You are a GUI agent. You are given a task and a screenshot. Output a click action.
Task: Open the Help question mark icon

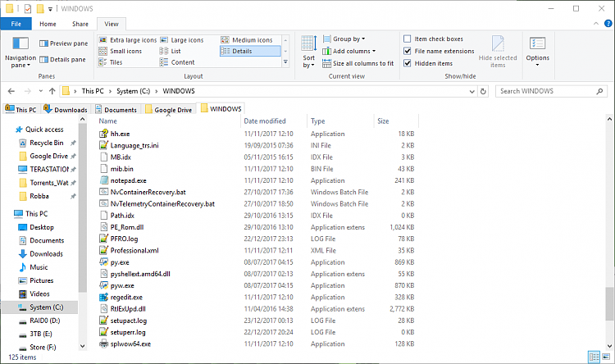pyautogui.click(x=608, y=24)
